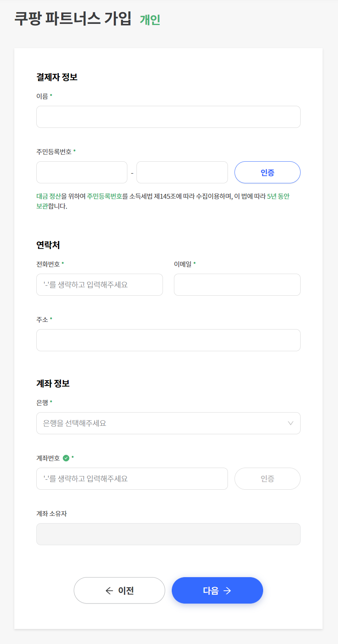Focus the 전화번호 input field
The image size is (338, 644).
coord(99,285)
